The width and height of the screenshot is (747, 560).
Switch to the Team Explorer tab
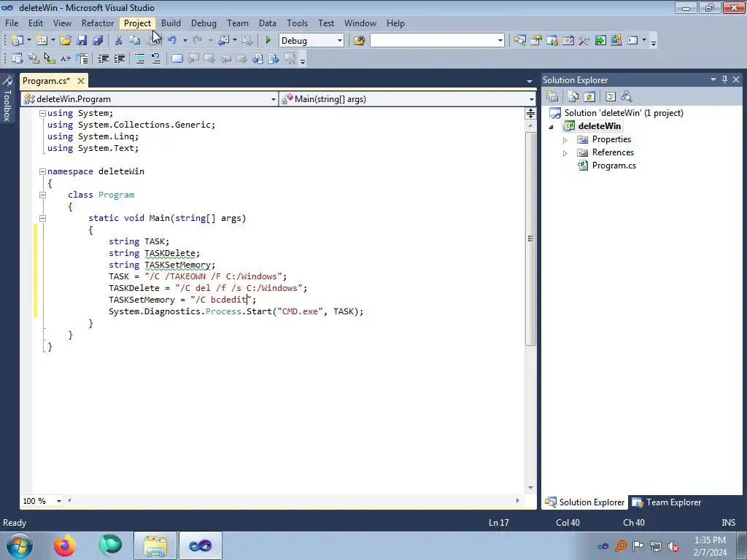point(667,502)
